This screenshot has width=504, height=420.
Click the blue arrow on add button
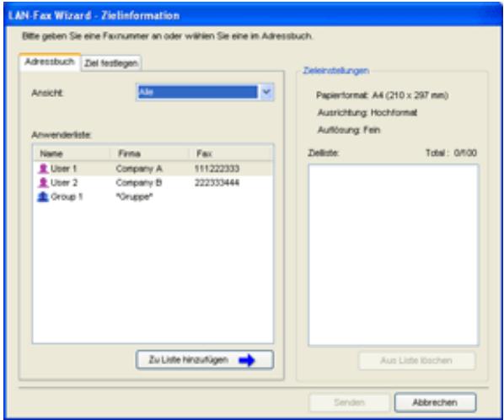tap(247, 360)
